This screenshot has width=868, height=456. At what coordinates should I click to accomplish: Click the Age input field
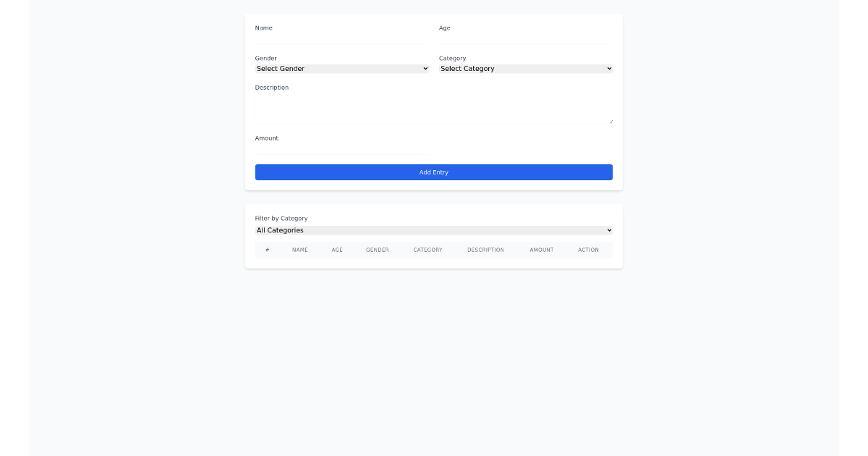click(x=524, y=40)
